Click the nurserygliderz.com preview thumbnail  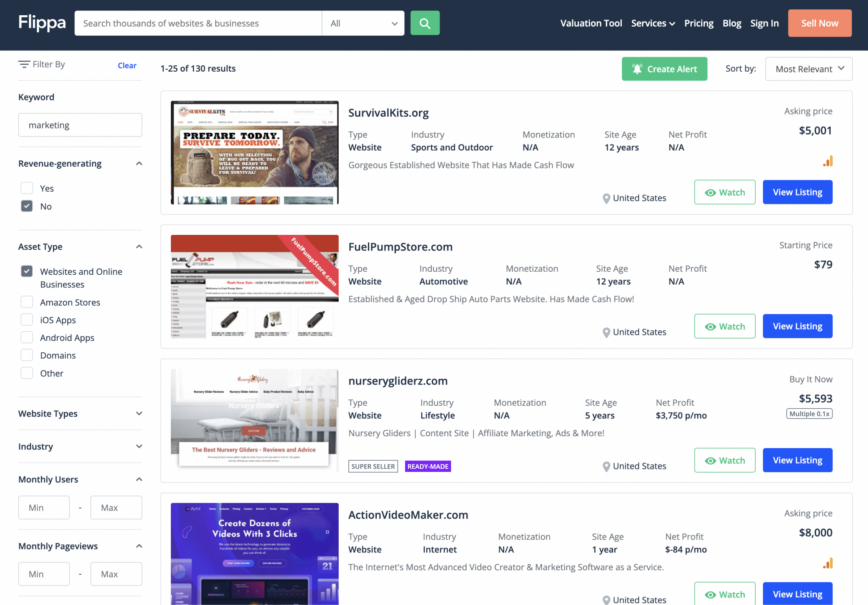tap(254, 421)
